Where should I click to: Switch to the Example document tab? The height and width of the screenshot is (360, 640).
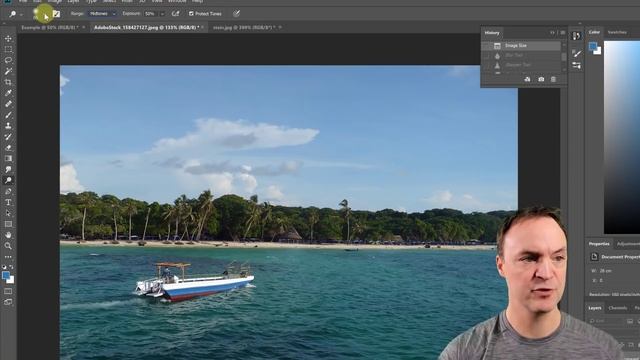tap(50, 27)
